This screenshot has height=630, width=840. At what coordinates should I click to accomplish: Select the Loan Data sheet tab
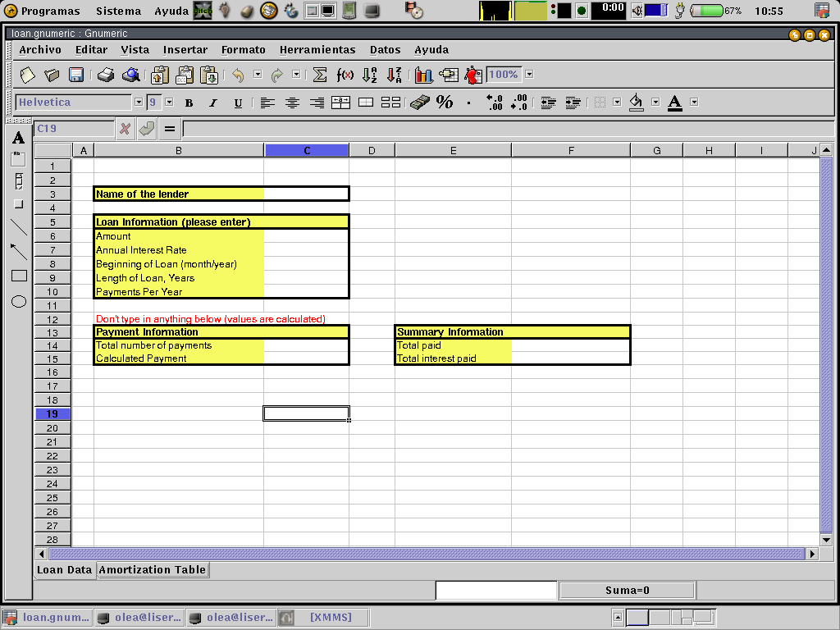[x=64, y=570]
